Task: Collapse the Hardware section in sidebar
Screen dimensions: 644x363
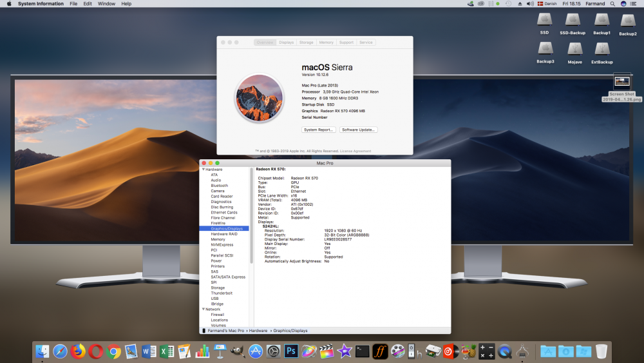Action: pos(204,170)
